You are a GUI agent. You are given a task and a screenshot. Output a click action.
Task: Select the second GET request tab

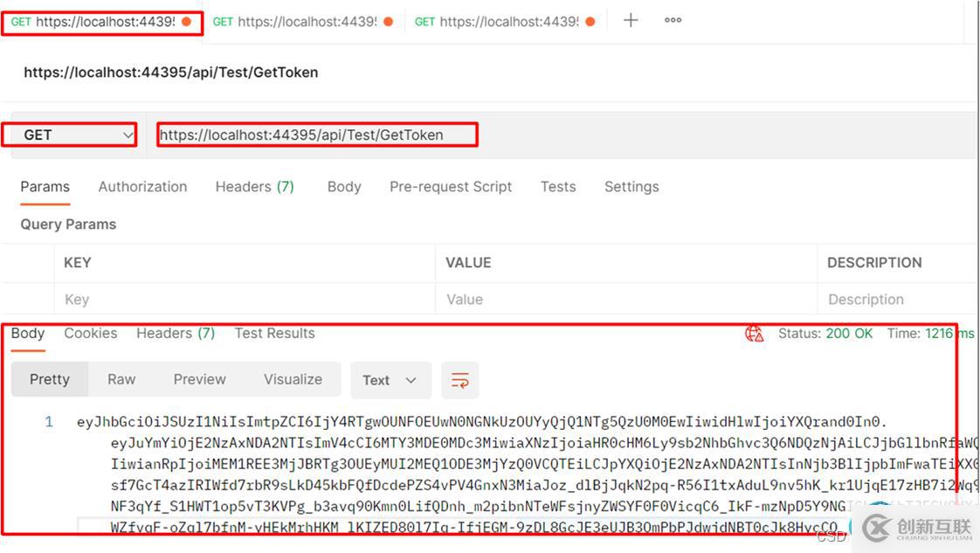(303, 22)
